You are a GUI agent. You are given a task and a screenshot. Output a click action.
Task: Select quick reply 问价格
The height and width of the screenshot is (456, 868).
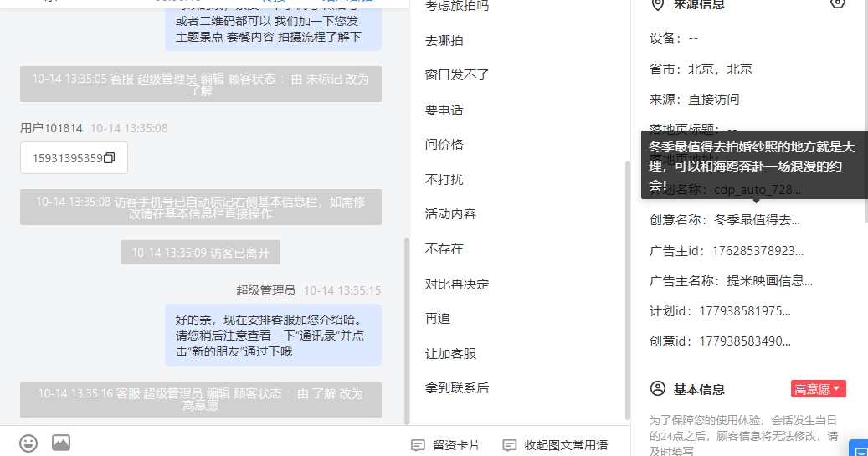pos(444,145)
